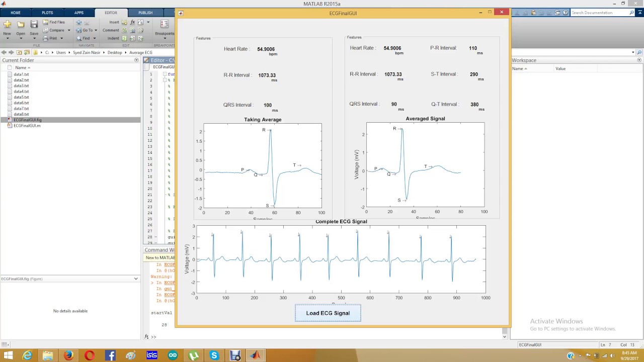Sort Workspace by Name column
The image size is (644, 362).
pos(520,68)
